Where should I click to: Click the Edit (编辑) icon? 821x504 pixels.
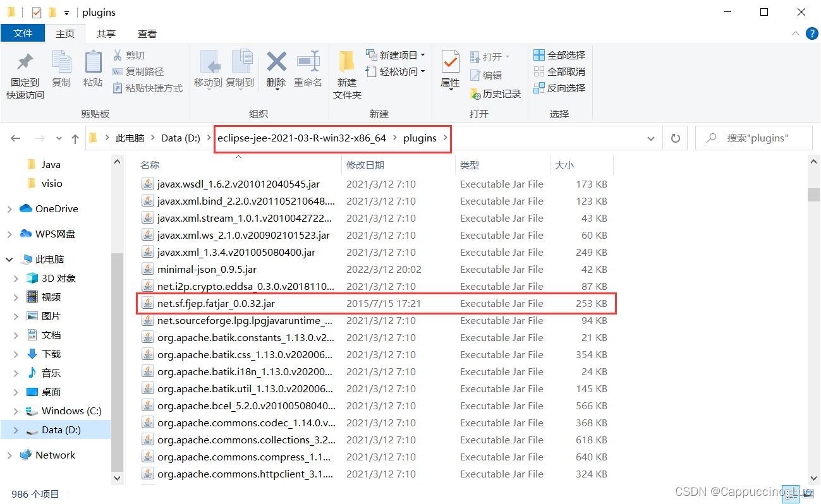click(475, 75)
